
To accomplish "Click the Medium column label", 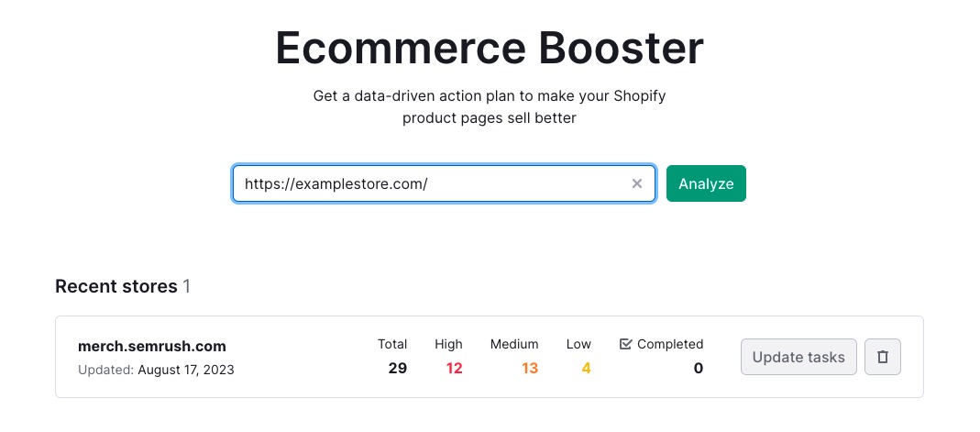I will 514,344.
